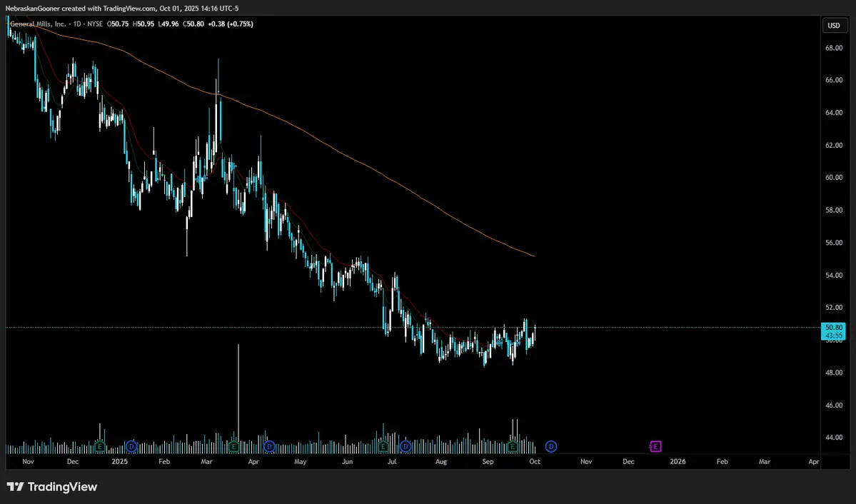Click the 64.00 price axis label
The height and width of the screenshot is (504, 856).
(834, 113)
